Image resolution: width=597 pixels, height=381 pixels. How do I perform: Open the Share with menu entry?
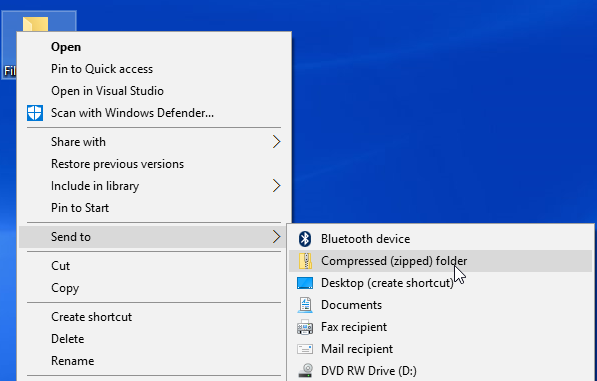coord(154,142)
